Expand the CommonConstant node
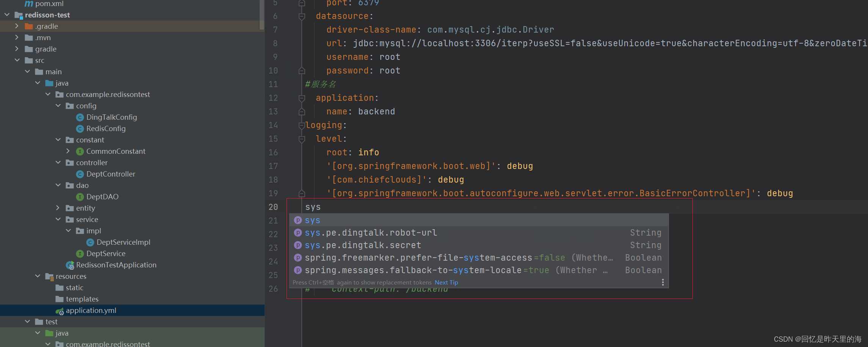 tap(68, 151)
